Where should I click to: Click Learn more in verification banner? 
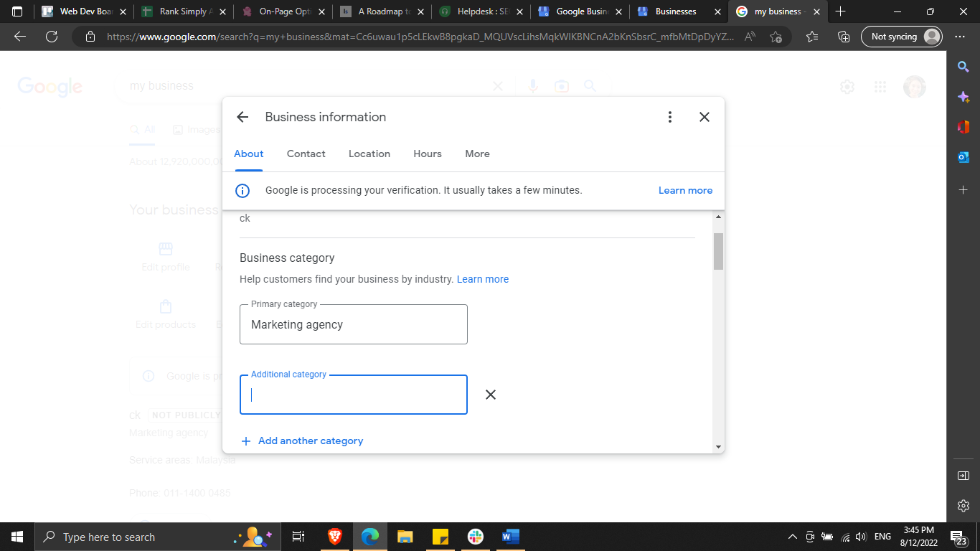tap(685, 191)
